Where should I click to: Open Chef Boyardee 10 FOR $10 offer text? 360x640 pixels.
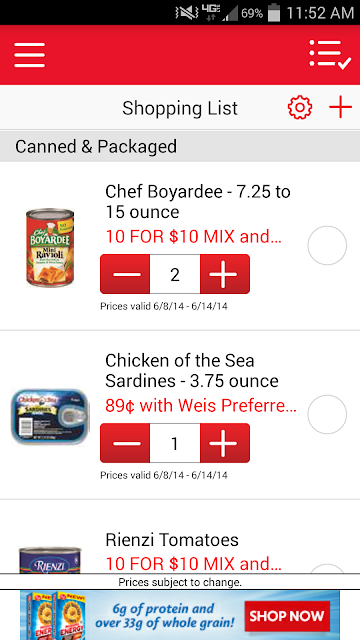click(x=193, y=236)
